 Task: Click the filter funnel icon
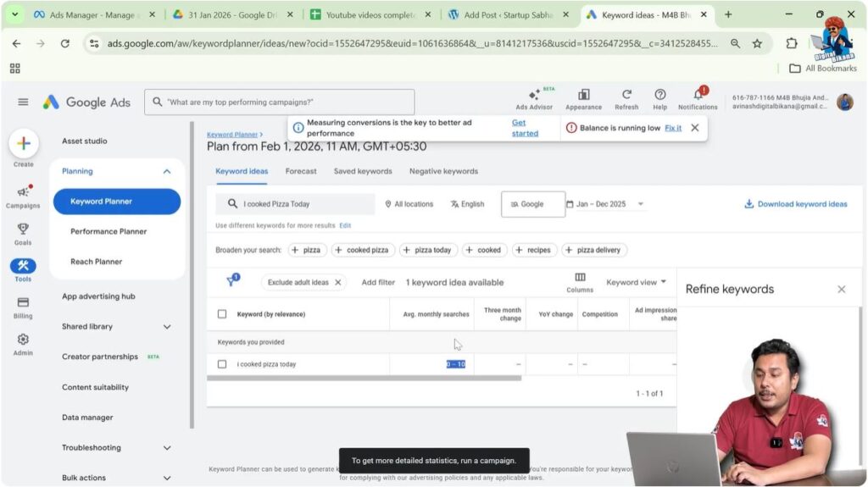(232, 281)
